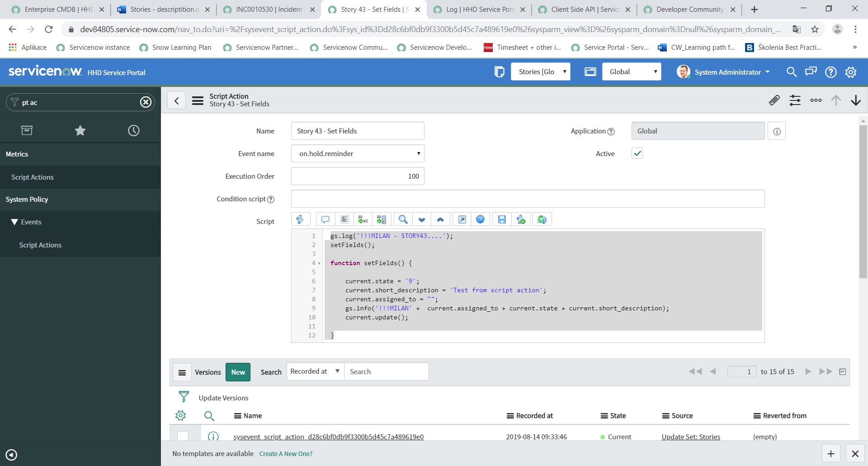Open form context hamburger menu
This screenshot has width=868, height=466.
pyautogui.click(x=198, y=100)
